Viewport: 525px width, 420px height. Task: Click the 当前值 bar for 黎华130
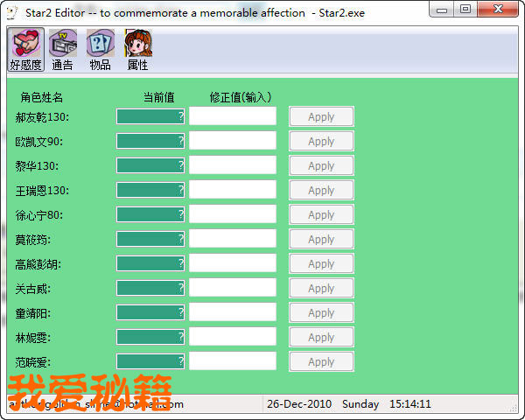(x=150, y=165)
